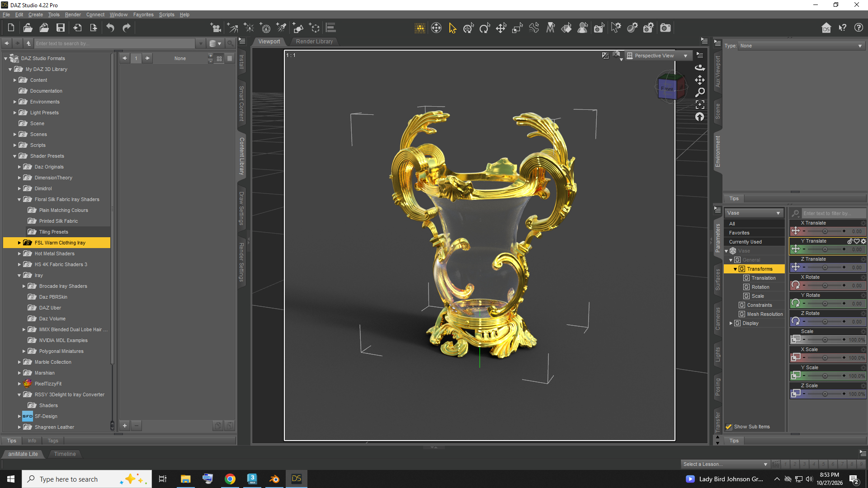Click the Y Rotate slider

(825, 304)
